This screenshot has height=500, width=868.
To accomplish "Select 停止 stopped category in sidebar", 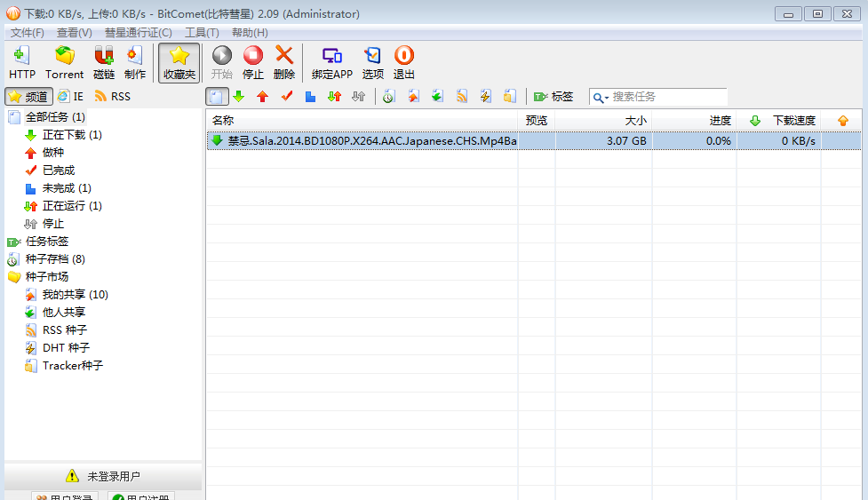I will coord(53,224).
